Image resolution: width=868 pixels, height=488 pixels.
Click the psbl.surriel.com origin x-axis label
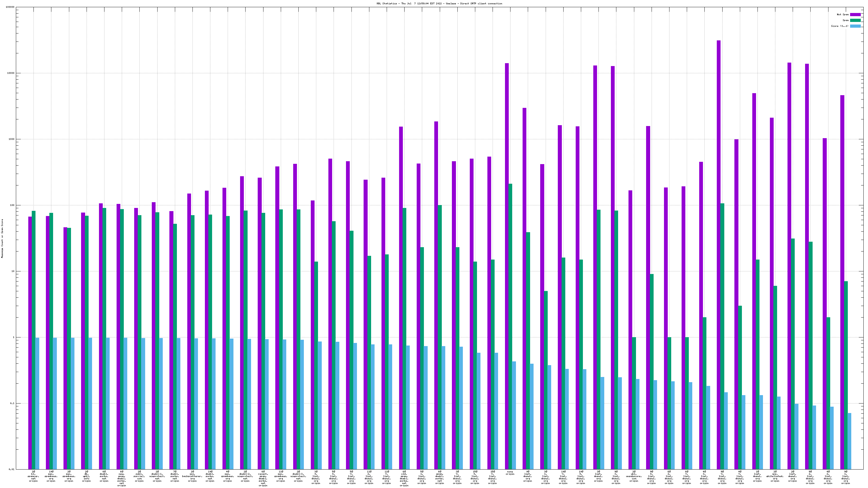tap(139, 476)
